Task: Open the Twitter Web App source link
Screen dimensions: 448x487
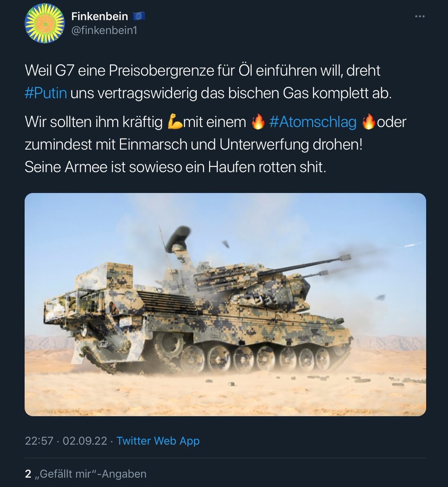Action: [x=158, y=441]
